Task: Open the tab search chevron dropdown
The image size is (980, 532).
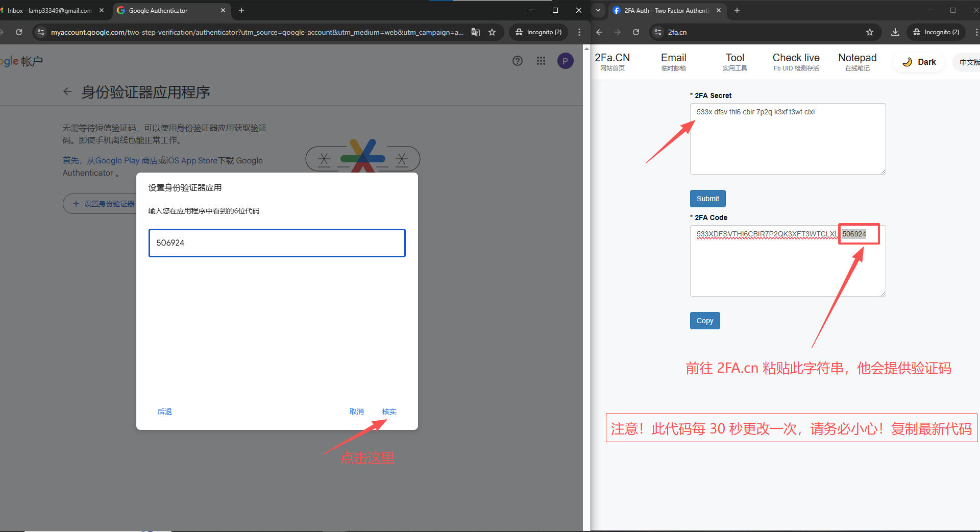Action: 598,10
